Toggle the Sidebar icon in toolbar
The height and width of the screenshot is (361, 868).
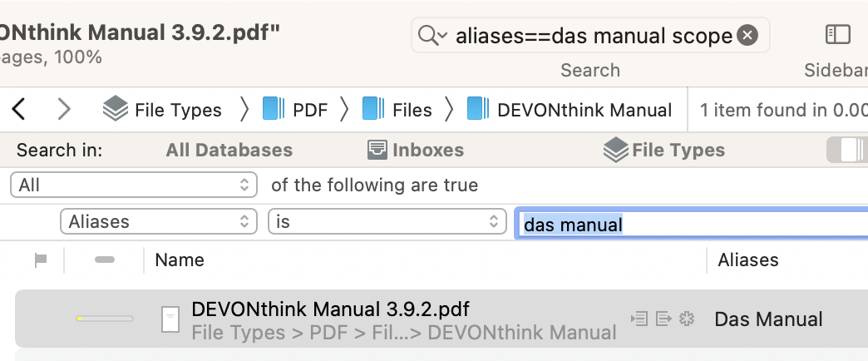click(x=836, y=35)
